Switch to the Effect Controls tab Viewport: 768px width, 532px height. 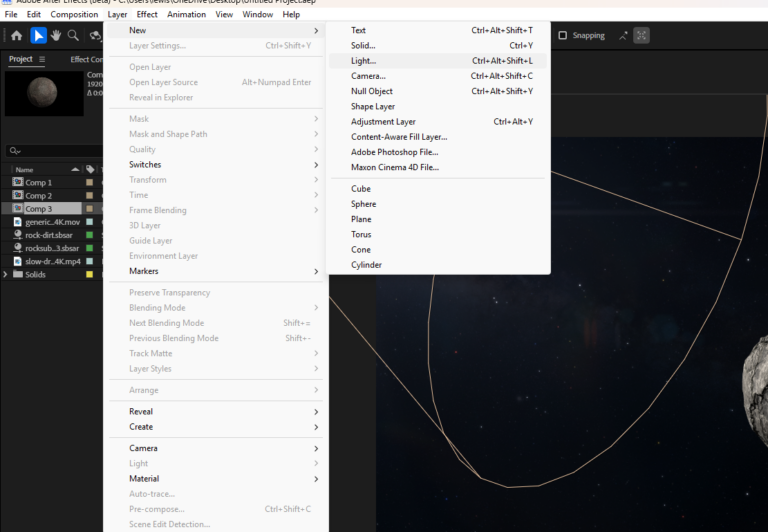click(x=86, y=59)
